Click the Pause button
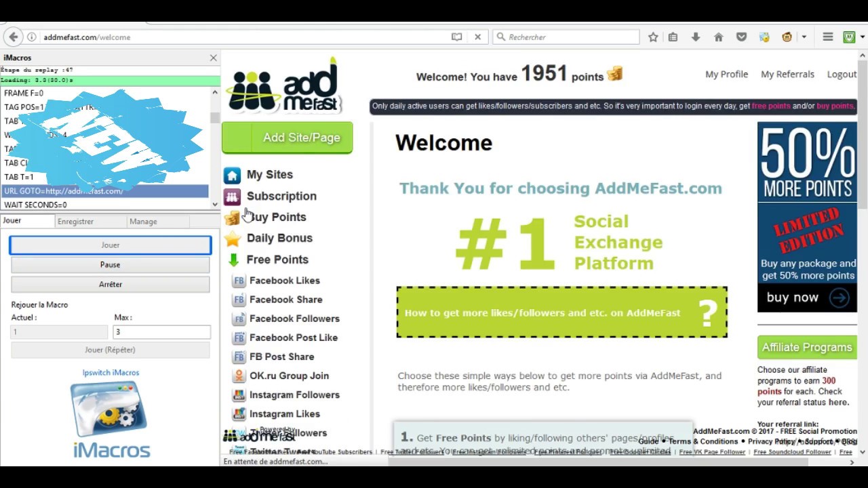Screen dimensions: 868x488 111,265
